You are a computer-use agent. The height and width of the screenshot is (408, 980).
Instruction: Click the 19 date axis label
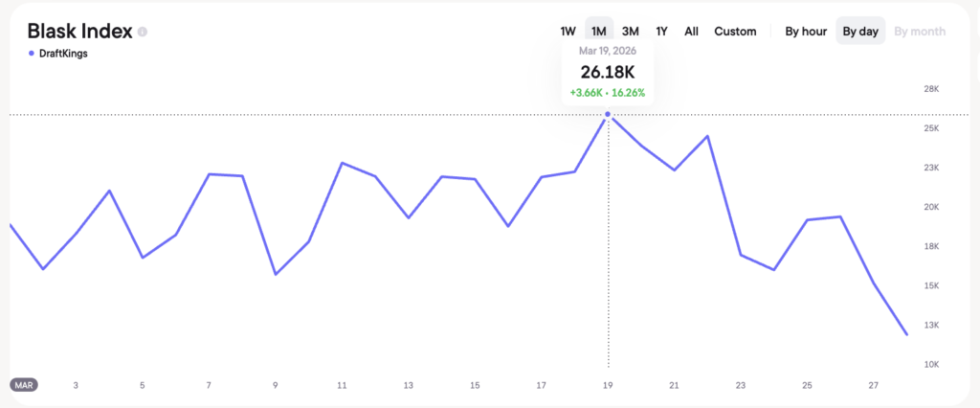[x=609, y=385]
